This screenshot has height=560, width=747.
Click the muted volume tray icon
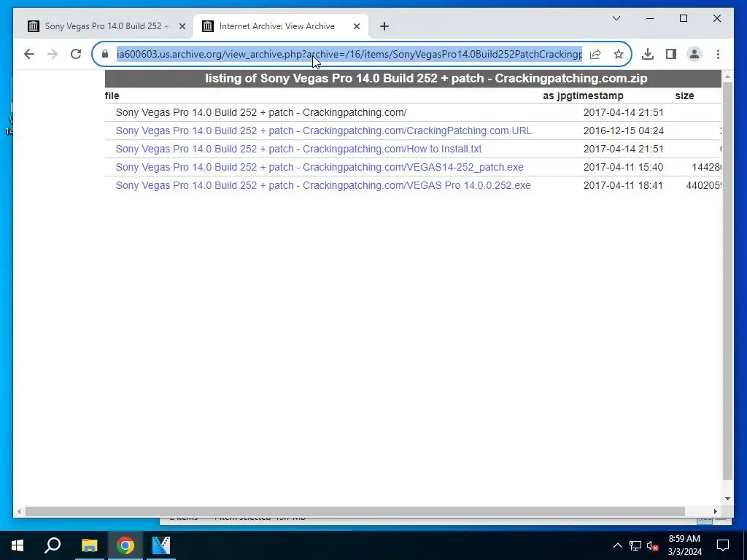click(653, 545)
